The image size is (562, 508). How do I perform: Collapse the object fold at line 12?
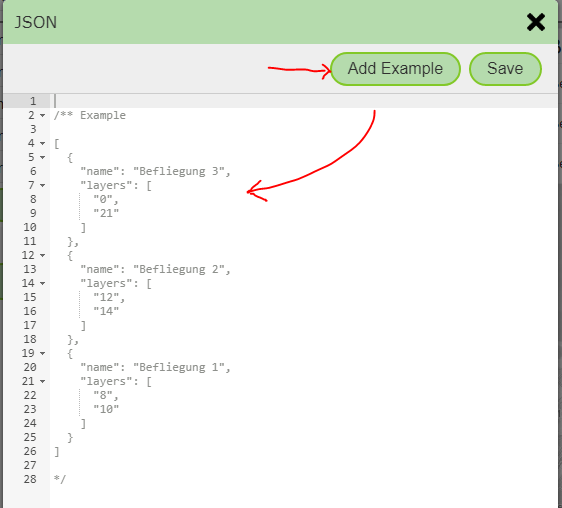[x=43, y=255]
